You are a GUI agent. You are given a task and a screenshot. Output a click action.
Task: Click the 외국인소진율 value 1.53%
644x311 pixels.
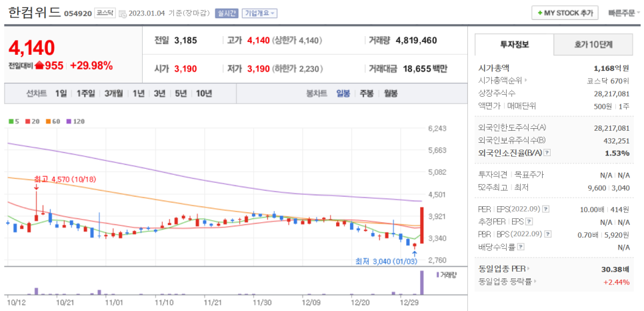(619, 153)
